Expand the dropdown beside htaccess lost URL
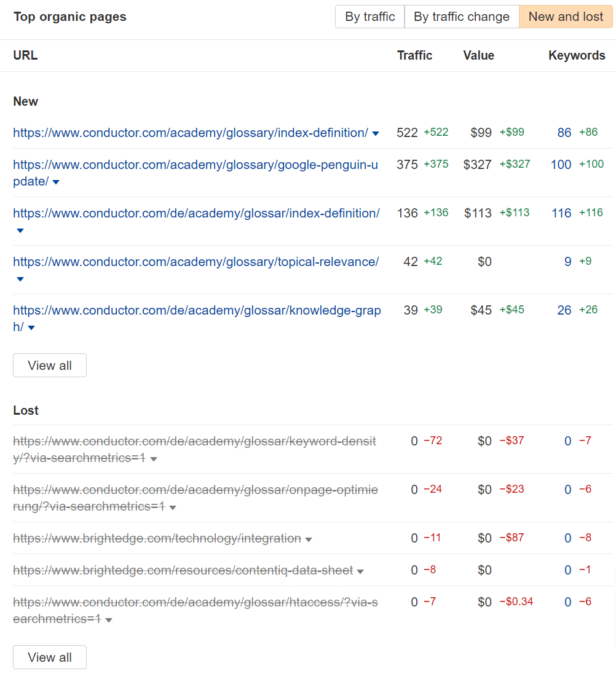The height and width of the screenshot is (674, 616). tap(109, 619)
